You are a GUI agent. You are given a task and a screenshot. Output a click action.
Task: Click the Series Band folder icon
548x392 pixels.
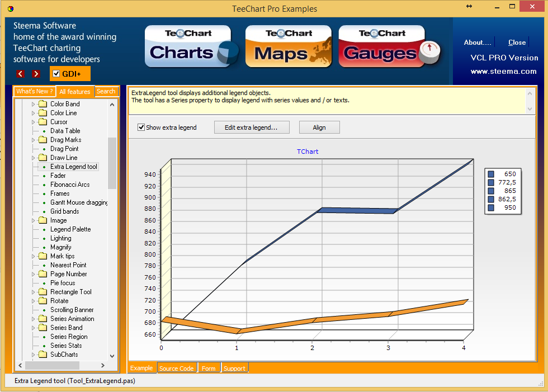coord(42,327)
